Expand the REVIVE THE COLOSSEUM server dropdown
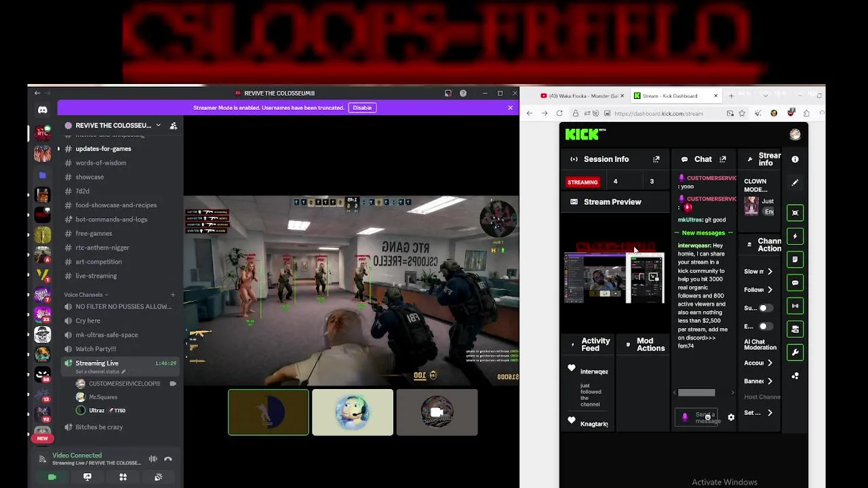Screen dimensions: 868x488 pyautogui.click(x=158, y=125)
